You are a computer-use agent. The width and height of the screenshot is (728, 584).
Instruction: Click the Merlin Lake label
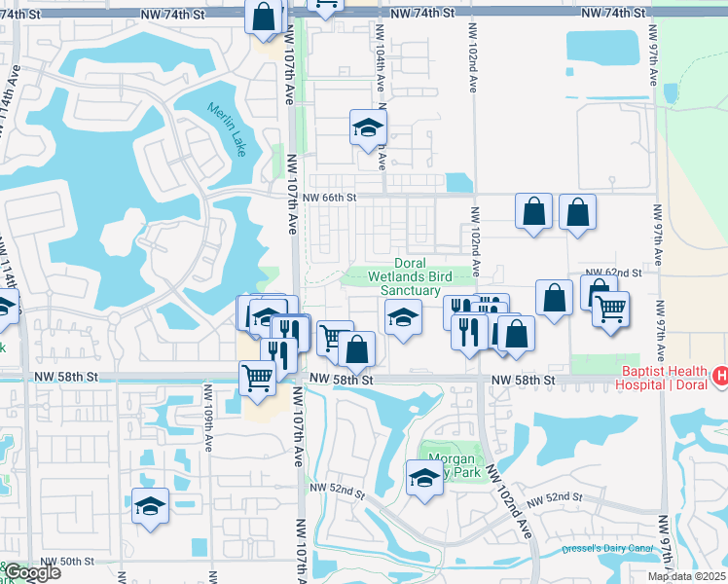pyautogui.click(x=228, y=129)
